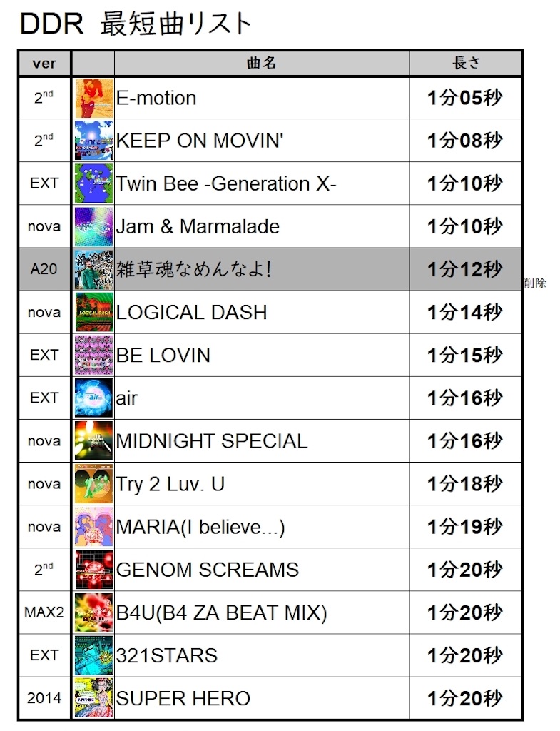The image size is (560, 731).
Task: Click the E-motion song jacket thumbnail
Action: tap(93, 98)
